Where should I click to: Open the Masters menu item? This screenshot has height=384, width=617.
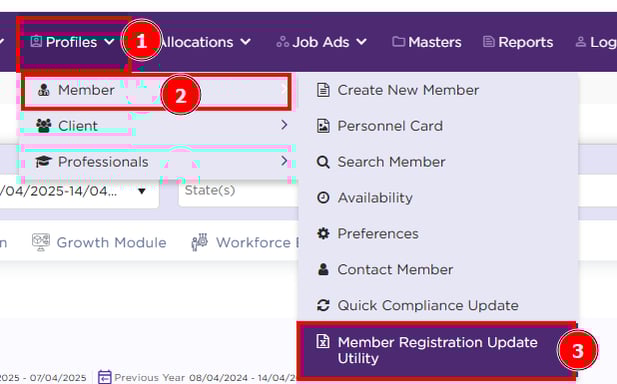pos(427,42)
